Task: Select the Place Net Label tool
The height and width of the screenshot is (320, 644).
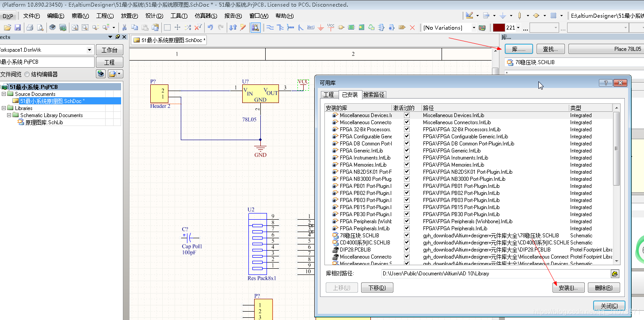Action: [311, 27]
